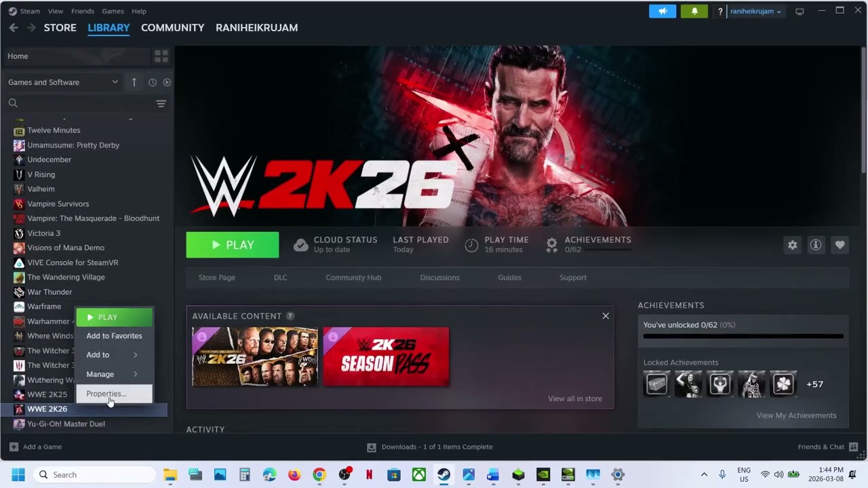The image size is (868, 488).
Task: Click Add a Game
Action: [35, 447]
